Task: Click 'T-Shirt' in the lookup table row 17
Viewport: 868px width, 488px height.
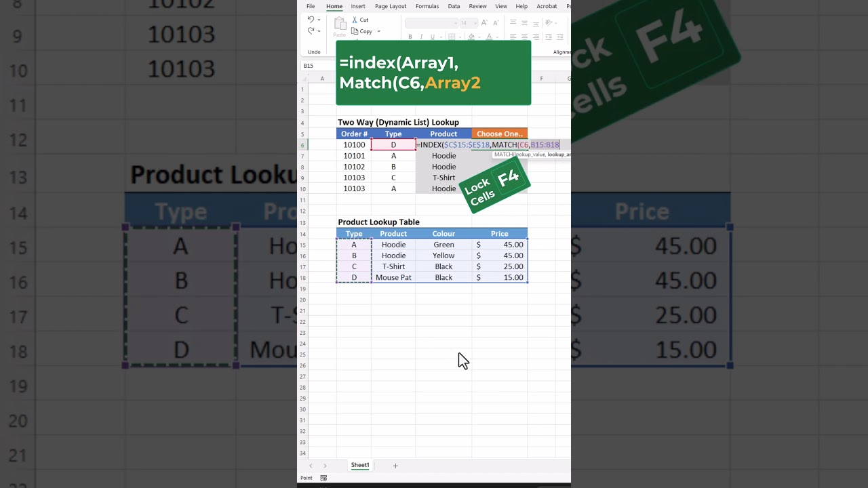Action: click(x=393, y=266)
